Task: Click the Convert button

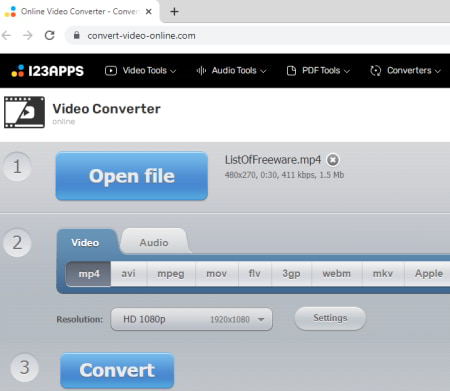Action: click(x=117, y=370)
